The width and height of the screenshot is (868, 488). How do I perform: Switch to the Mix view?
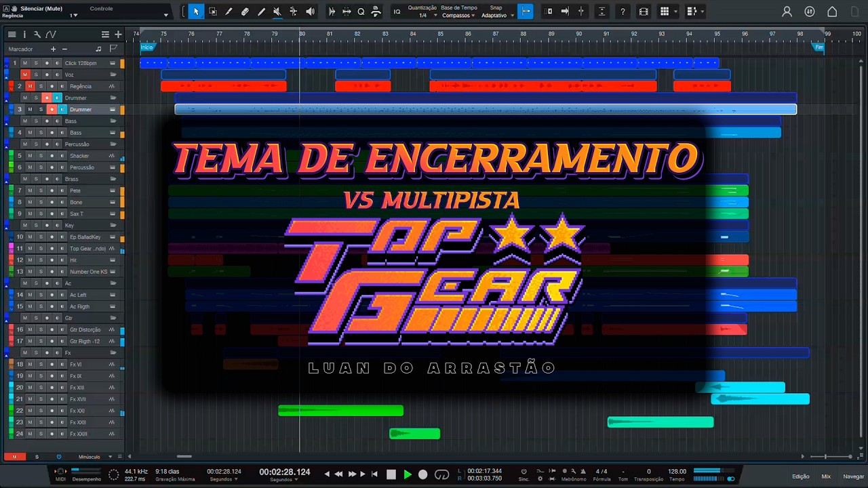tap(826, 476)
